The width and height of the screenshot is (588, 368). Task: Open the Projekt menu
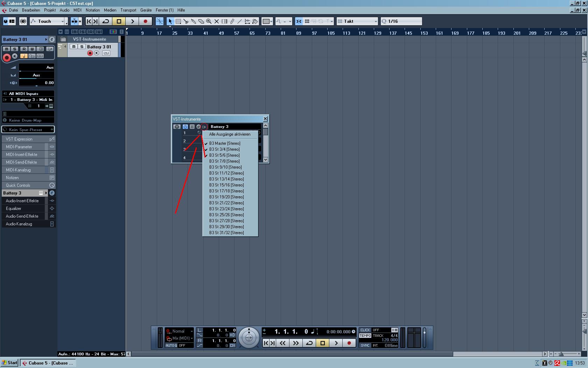click(50, 10)
